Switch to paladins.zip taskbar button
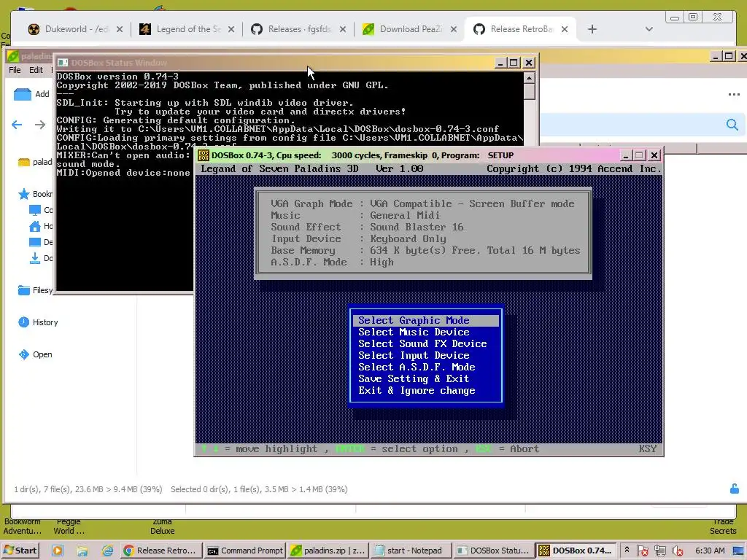Image resolution: width=747 pixels, height=560 pixels. tap(328, 551)
